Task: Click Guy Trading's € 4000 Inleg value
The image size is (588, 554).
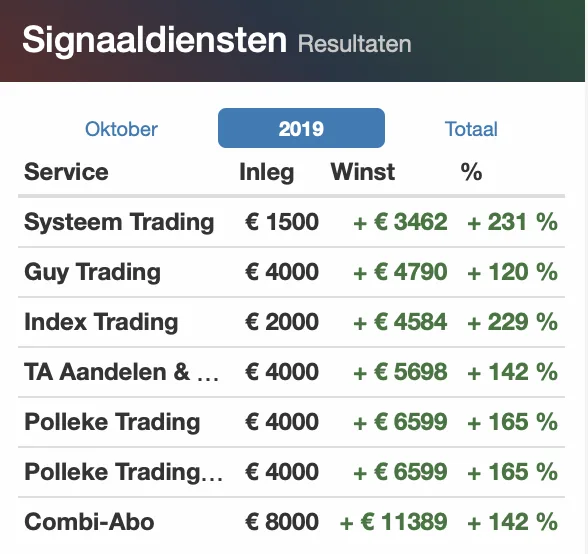Action: pyautogui.click(x=282, y=272)
